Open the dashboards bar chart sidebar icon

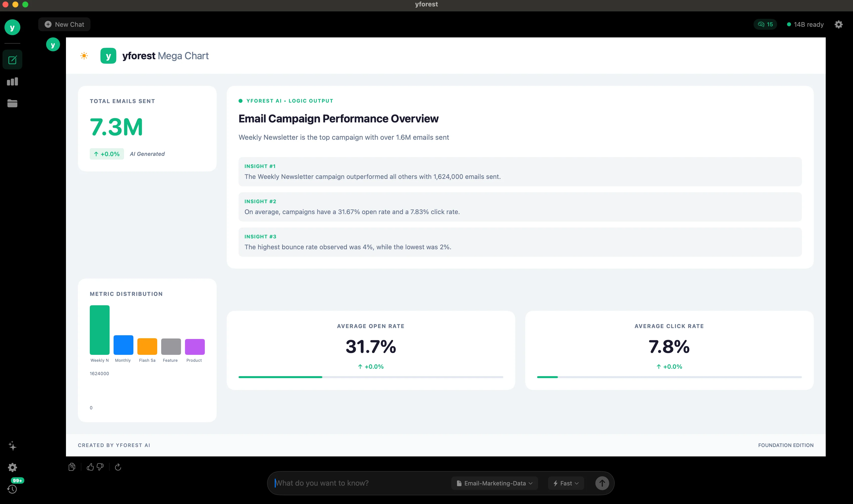[12, 82]
